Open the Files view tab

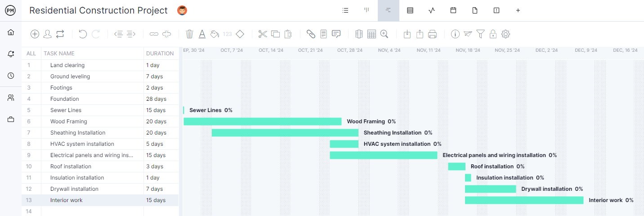[475, 10]
